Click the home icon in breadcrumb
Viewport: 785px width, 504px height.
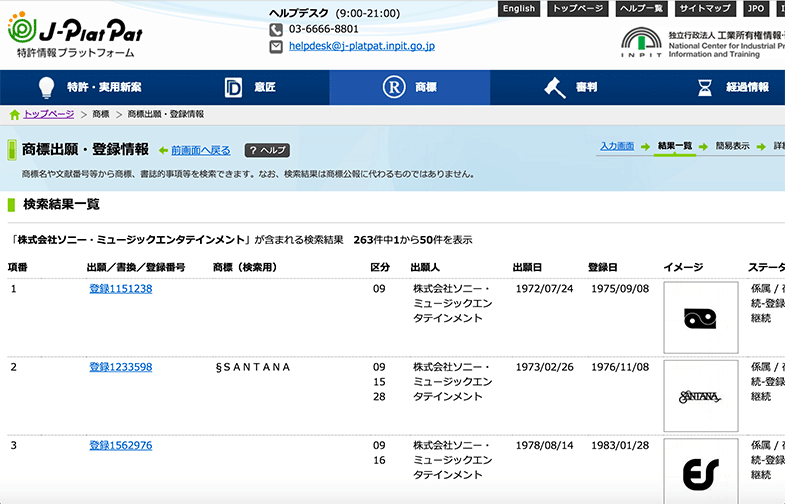tap(15, 115)
